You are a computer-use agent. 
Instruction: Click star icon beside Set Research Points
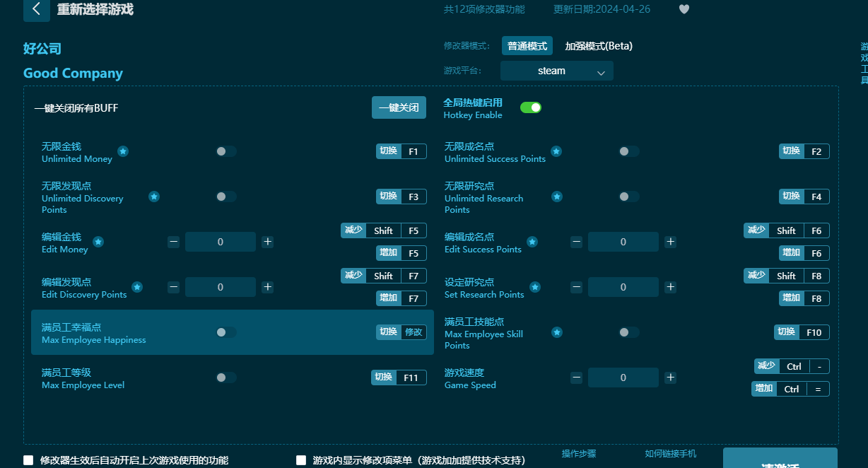tap(535, 287)
